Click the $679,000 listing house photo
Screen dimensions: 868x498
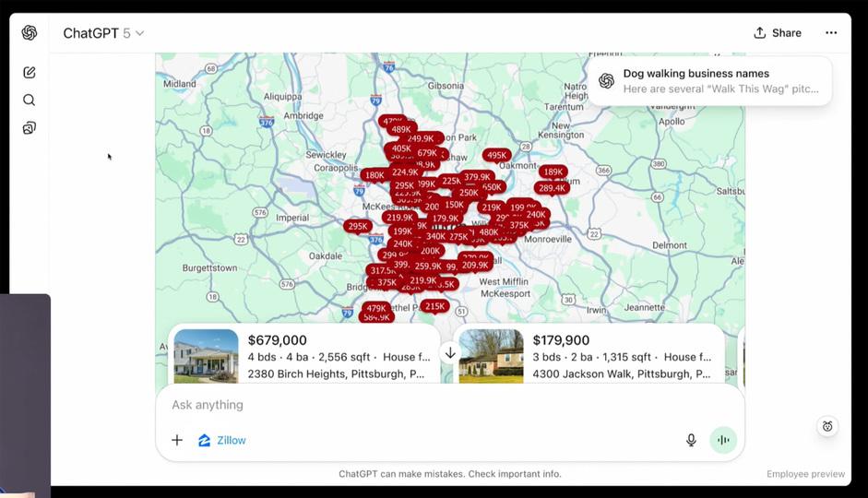point(206,356)
